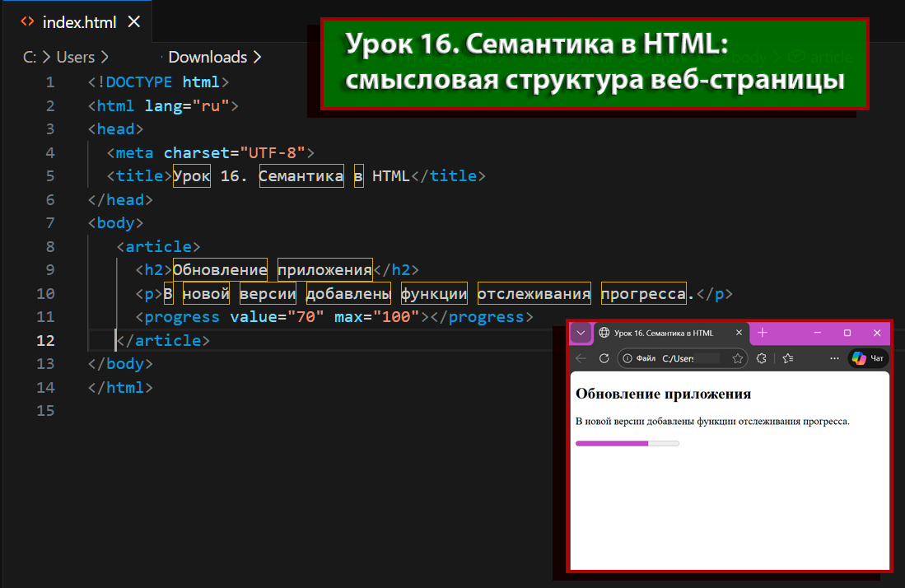Add page to favorites with star icon
The width and height of the screenshot is (905, 588).
[738, 358]
